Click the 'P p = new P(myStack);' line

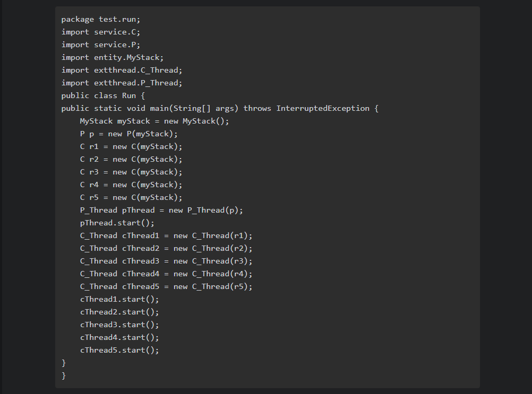[129, 134]
